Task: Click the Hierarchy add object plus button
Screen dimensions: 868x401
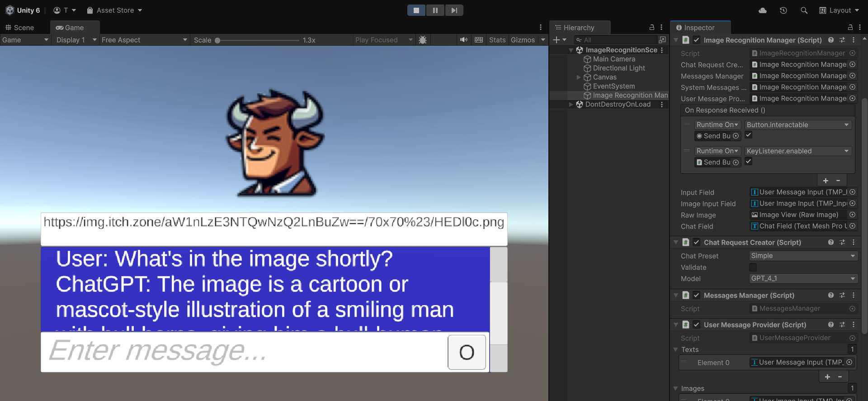Action: point(557,40)
